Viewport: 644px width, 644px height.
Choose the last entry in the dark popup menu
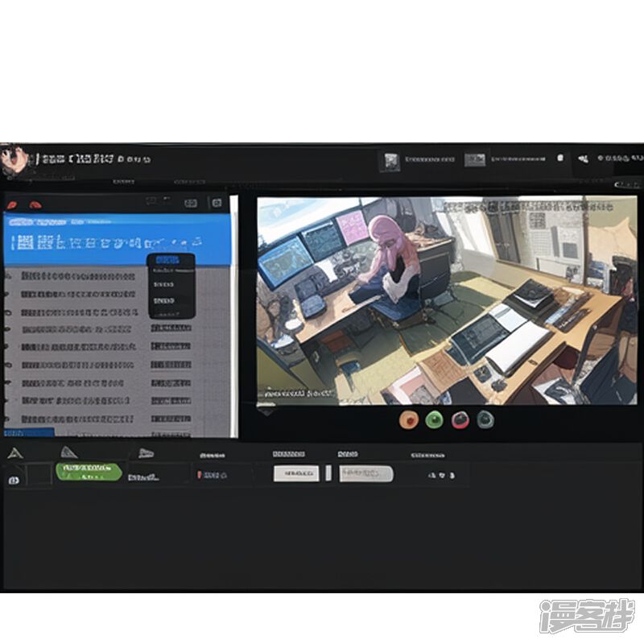pos(164,300)
